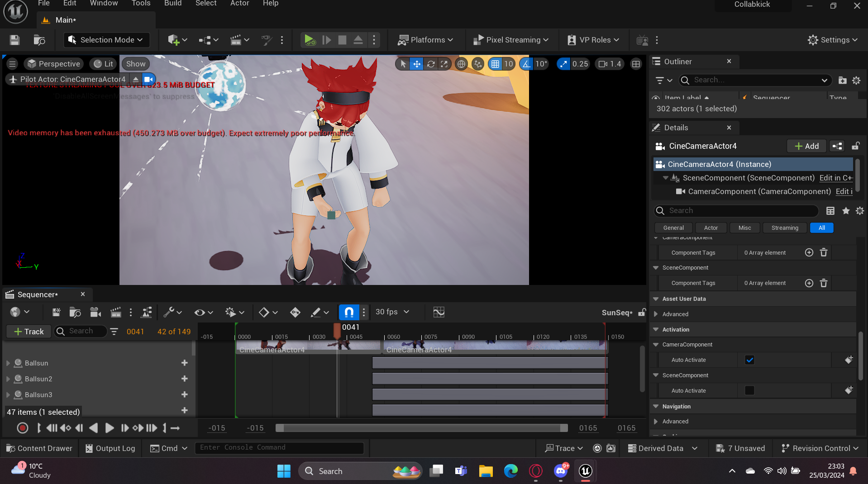The image size is (868, 484).
Task: Expand the Ballsun track in Sequencer
Action: tap(8, 363)
